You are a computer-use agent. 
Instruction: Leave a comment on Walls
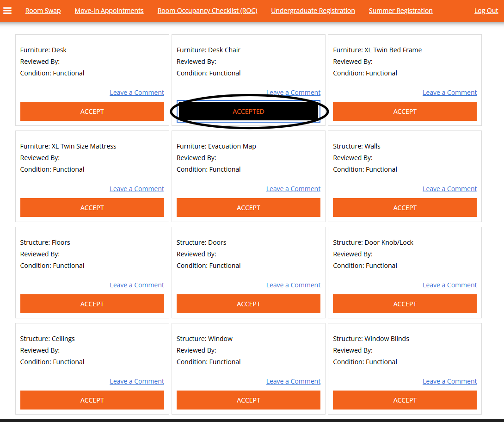coord(449,189)
